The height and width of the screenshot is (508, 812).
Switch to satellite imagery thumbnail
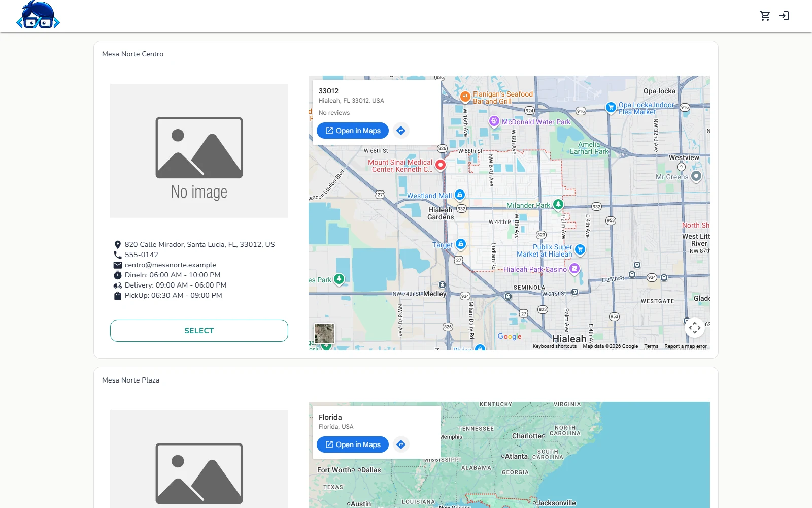click(324, 334)
